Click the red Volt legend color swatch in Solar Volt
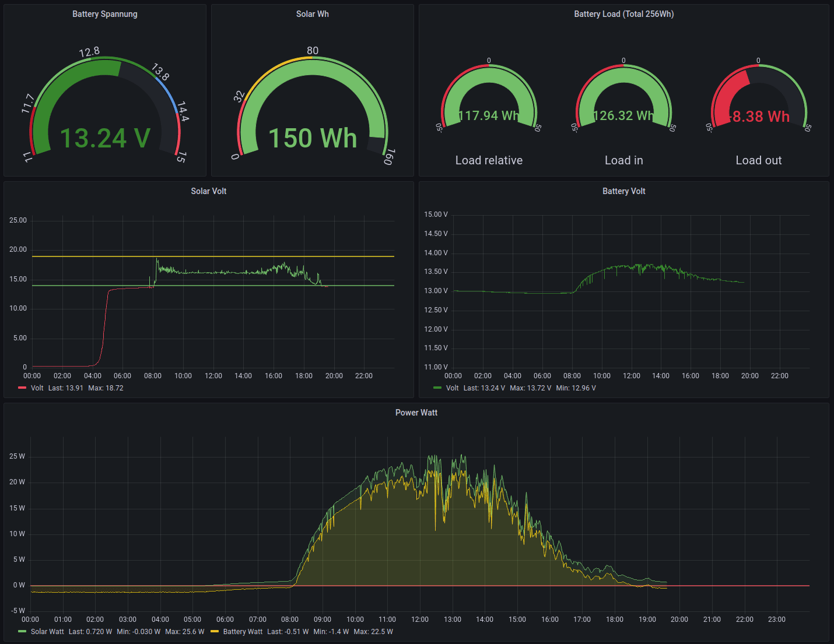834x644 pixels. 22,388
